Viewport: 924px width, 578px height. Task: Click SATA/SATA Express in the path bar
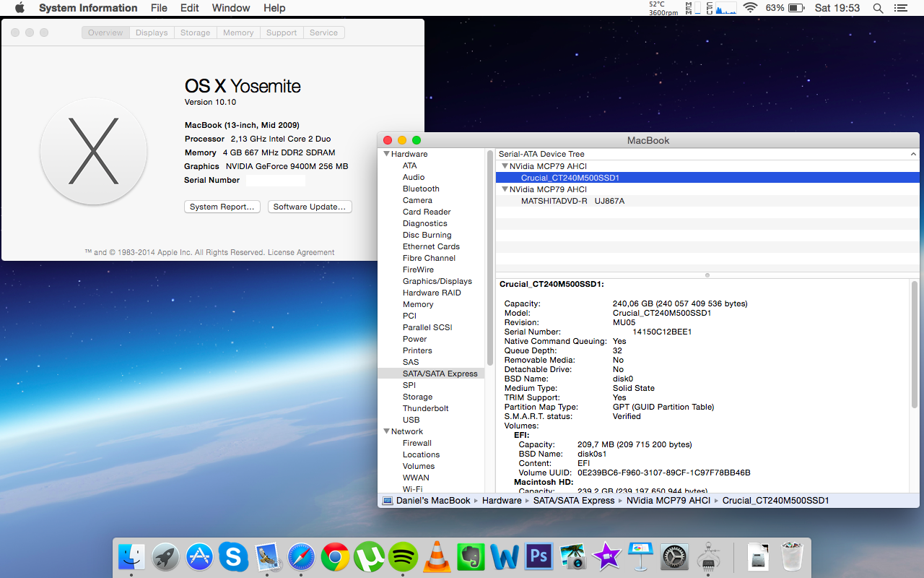coord(574,501)
